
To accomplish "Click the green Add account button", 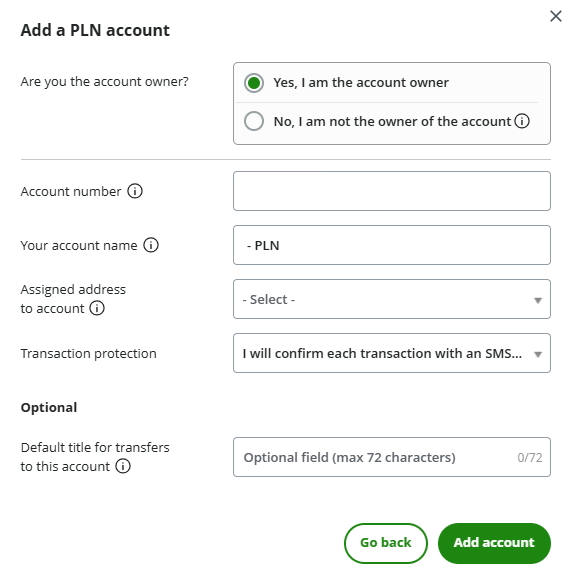I will [x=494, y=543].
